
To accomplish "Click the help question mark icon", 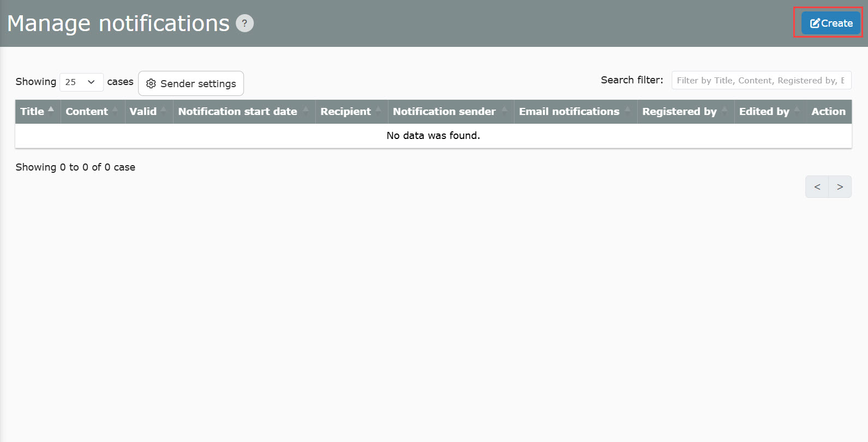I will (244, 23).
